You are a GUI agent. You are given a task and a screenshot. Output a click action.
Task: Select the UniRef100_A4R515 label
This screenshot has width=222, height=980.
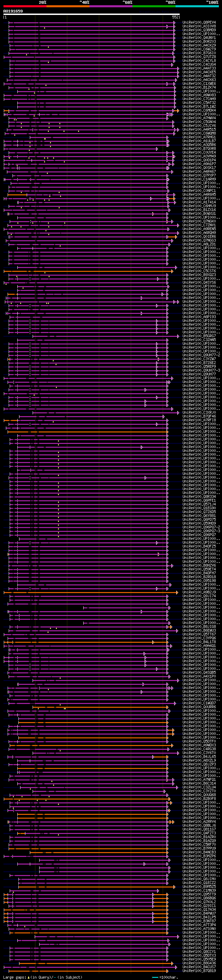coord(199,130)
